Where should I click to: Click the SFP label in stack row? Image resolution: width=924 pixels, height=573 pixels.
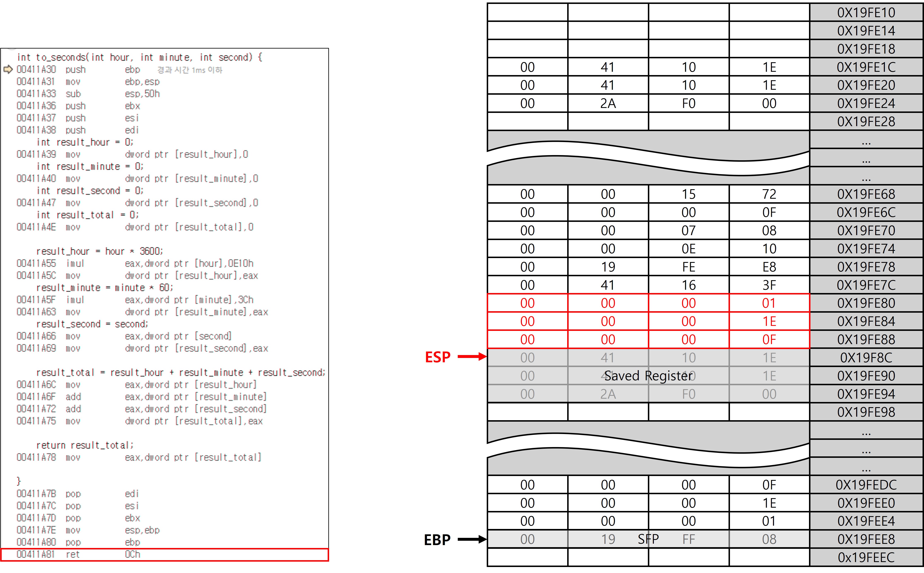pos(648,539)
